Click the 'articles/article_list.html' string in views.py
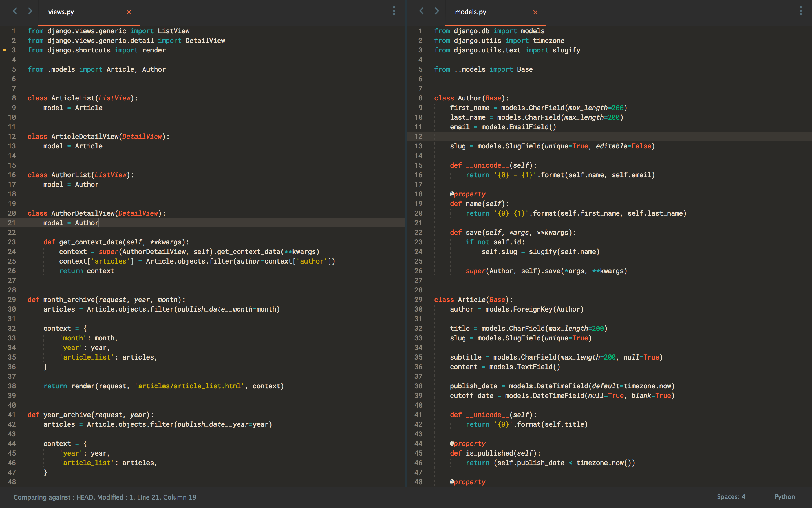Screen dimensions: 812x508 pos(189,386)
